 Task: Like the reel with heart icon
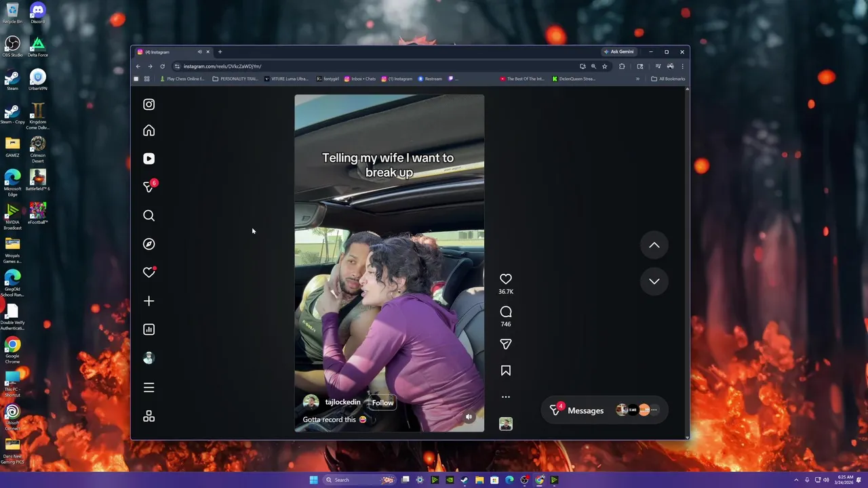(x=506, y=279)
